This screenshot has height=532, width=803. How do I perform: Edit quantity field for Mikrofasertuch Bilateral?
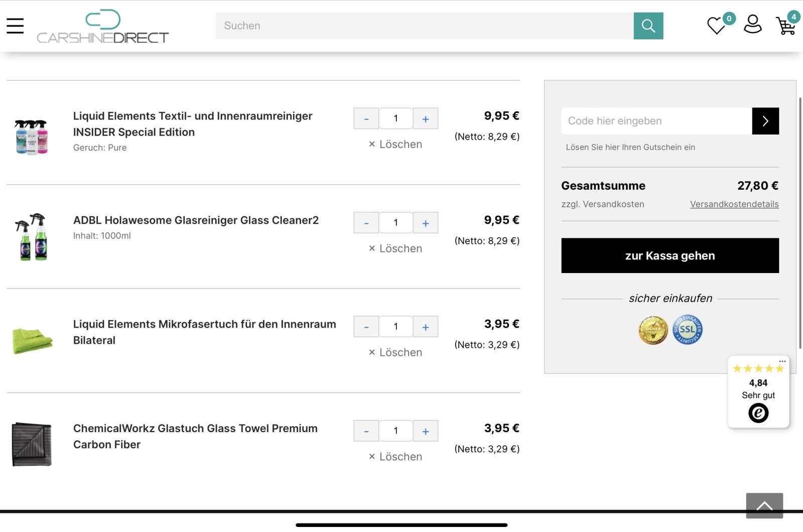(396, 327)
